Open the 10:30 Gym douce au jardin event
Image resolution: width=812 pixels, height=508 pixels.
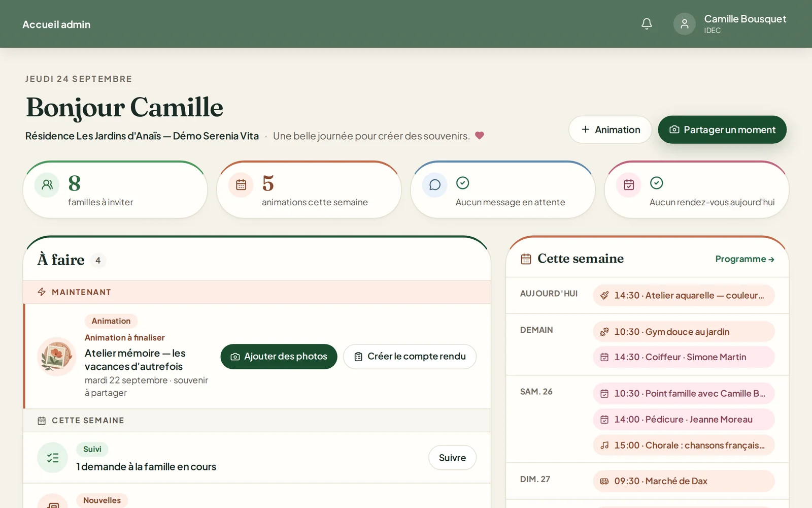pos(684,332)
